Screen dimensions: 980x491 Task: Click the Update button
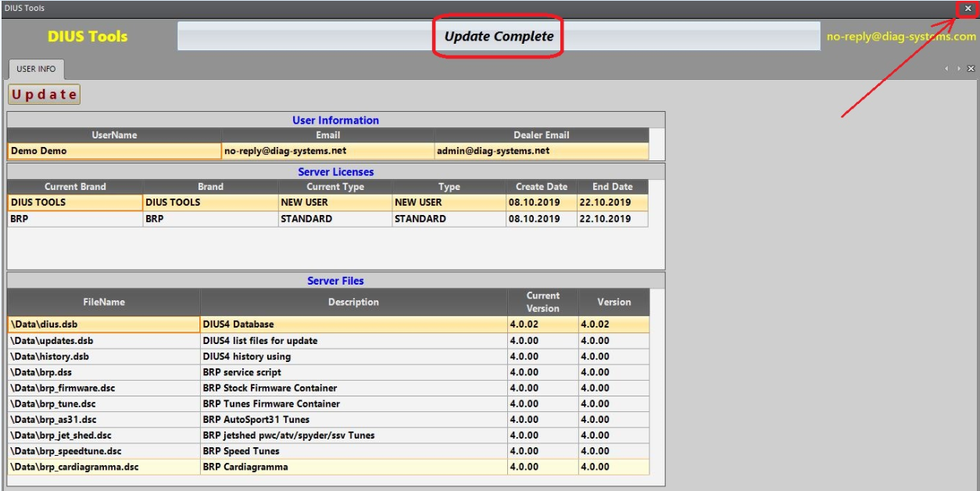click(45, 95)
